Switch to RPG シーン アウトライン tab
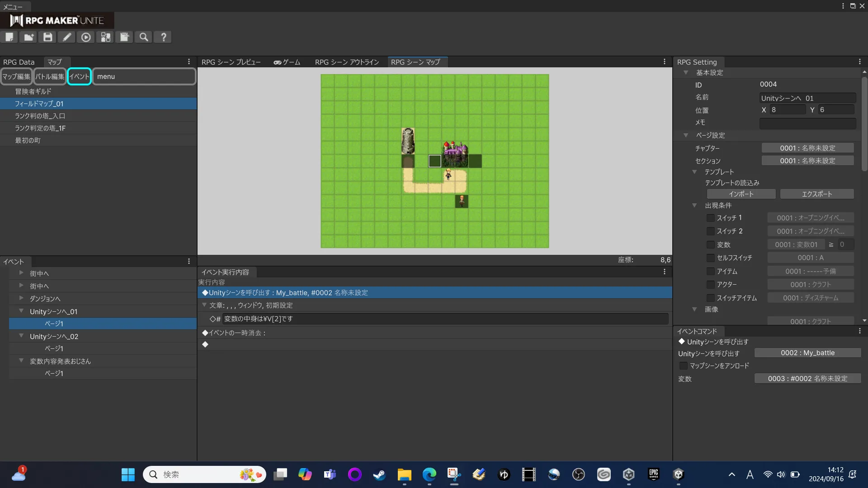Viewport: 868px width, 488px height. 347,62
